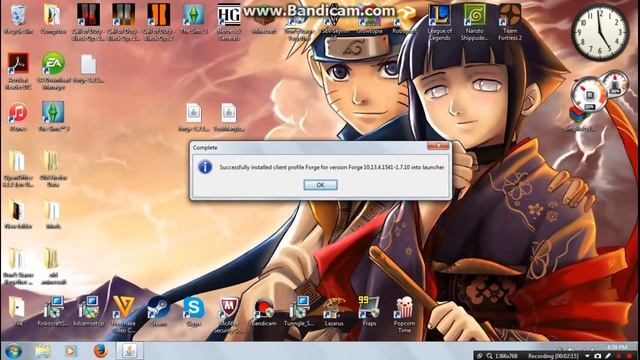The image size is (640, 360).
Task: Select the EA Download Manager shortcut
Action: click(x=53, y=71)
